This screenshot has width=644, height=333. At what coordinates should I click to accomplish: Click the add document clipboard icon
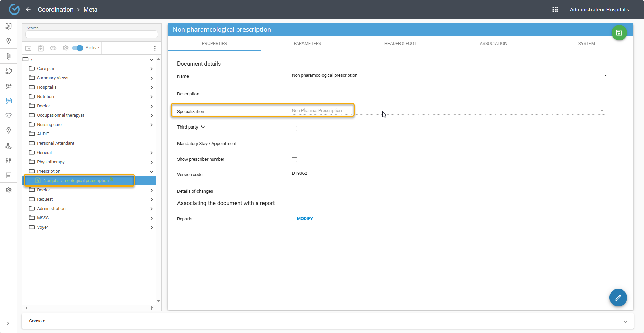[41, 48]
